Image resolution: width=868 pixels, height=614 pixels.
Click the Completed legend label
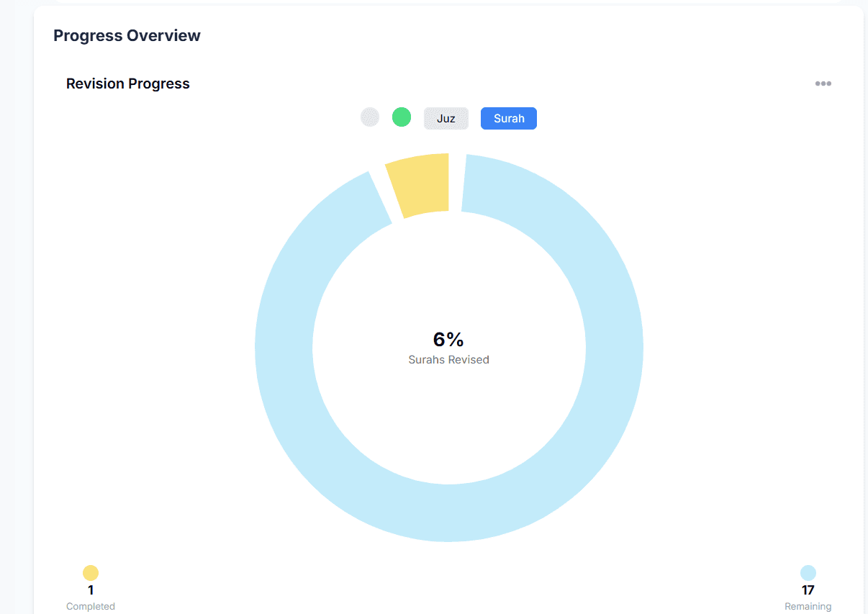tap(90, 605)
